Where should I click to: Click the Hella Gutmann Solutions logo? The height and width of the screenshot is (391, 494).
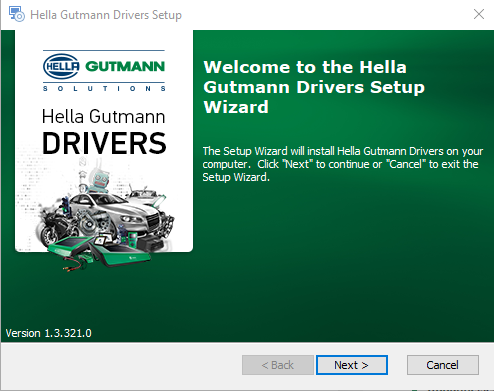pos(104,70)
